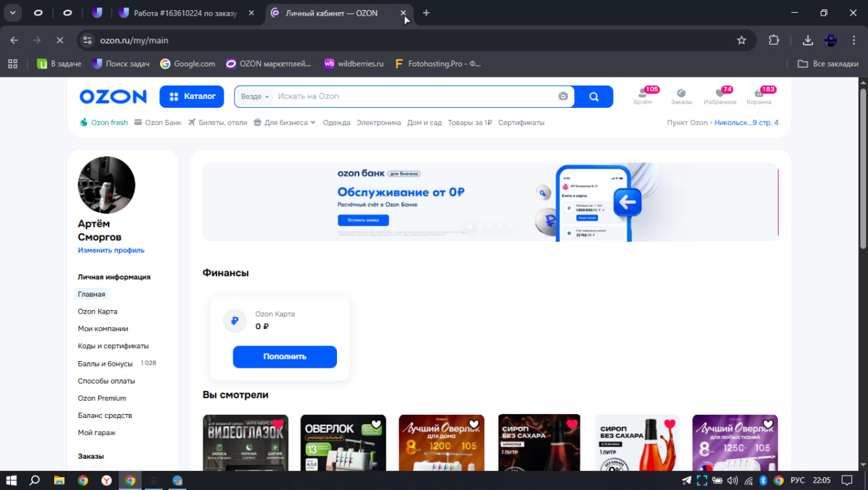Viewport: 868px width, 490px height.
Task: Switch the РУС input language in the tray
Action: pos(798,480)
